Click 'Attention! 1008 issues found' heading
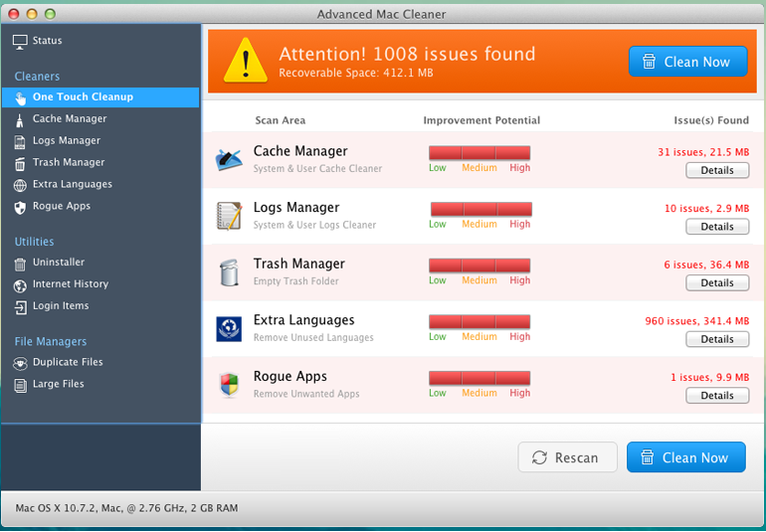Image resolution: width=766 pixels, height=532 pixels. click(x=407, y=54)
